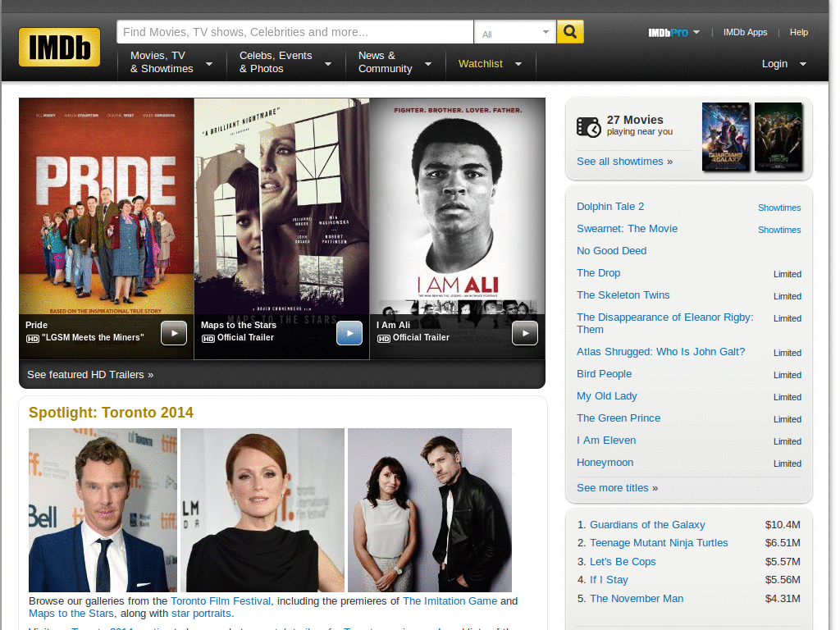Open Honeymoon title link
This screenshot has width=840, height=630.
tap(605, 463)
